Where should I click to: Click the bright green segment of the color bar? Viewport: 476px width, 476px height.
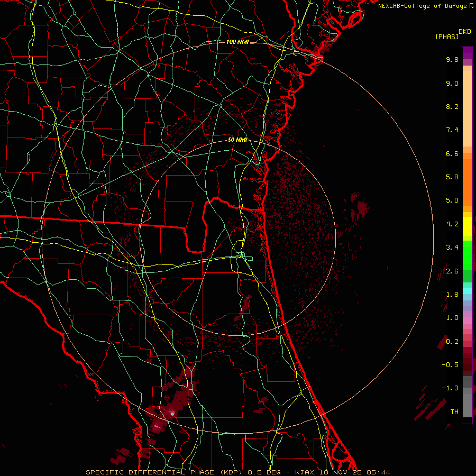(467, 255)
